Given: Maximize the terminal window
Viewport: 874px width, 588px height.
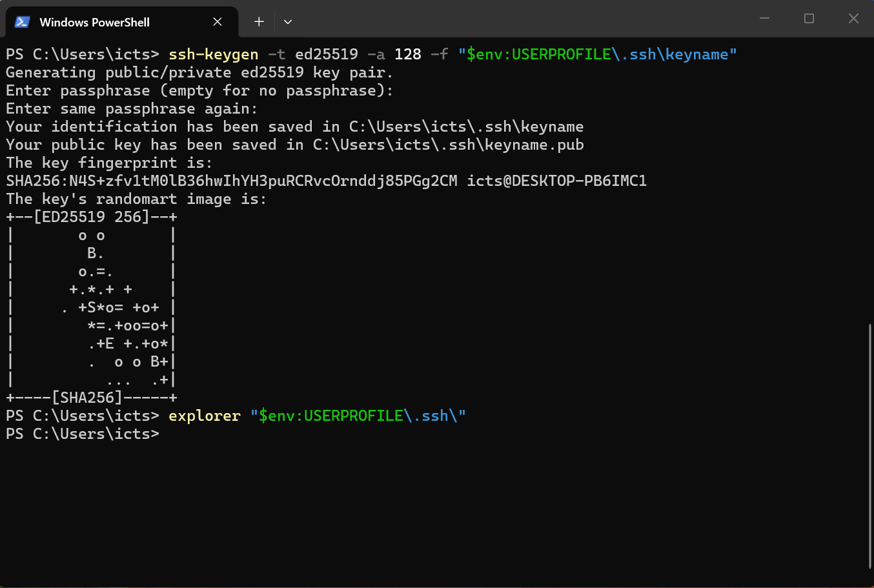Looking at the screenshot, I should (x=809, y=19).
